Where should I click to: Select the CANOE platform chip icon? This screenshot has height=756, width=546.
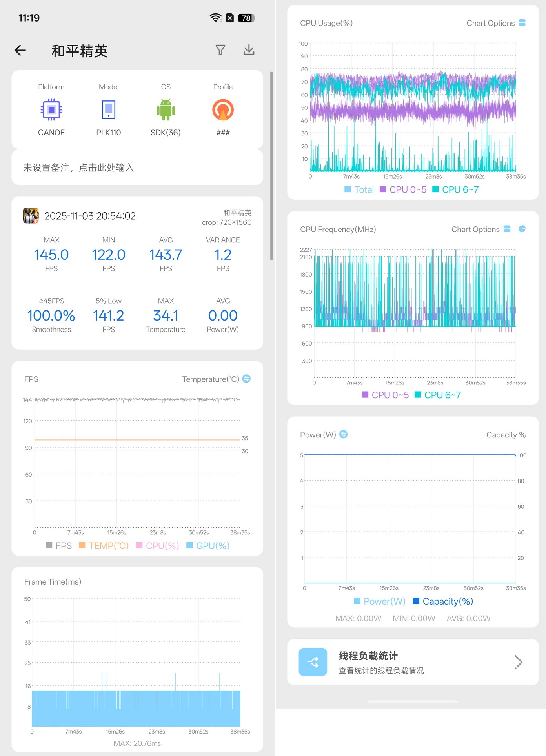pos(51,109)
